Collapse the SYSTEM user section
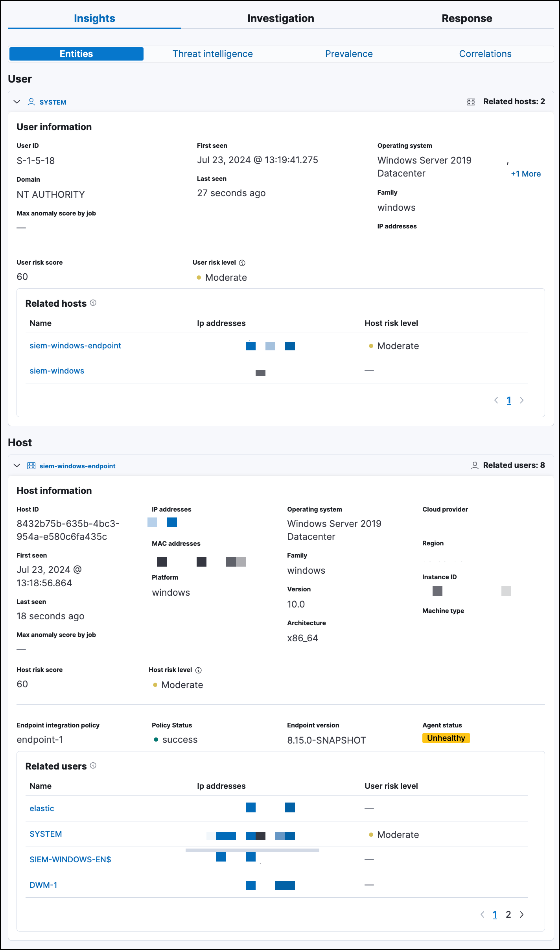This screenshot has width=560, height=950. tap(17, 102)
